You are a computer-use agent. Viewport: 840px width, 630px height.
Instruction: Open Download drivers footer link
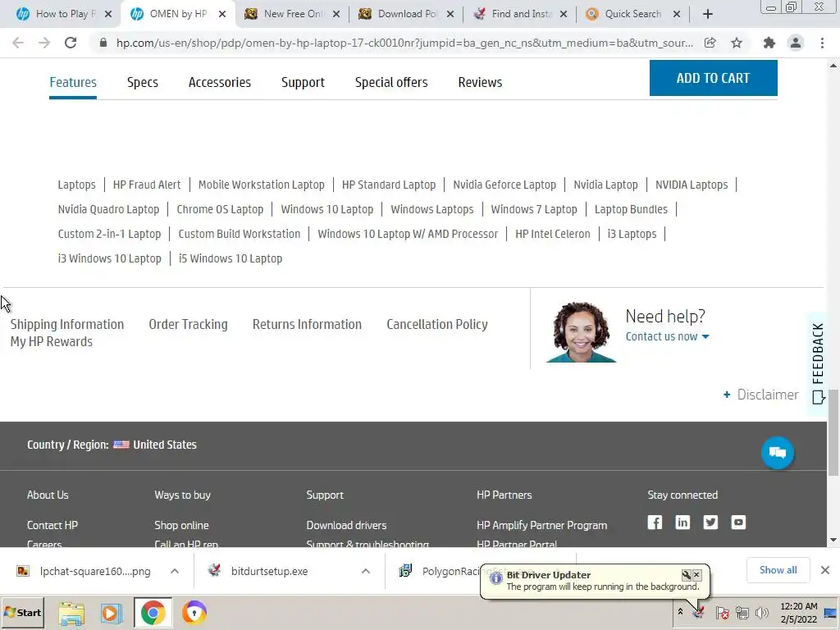(346, 526)
